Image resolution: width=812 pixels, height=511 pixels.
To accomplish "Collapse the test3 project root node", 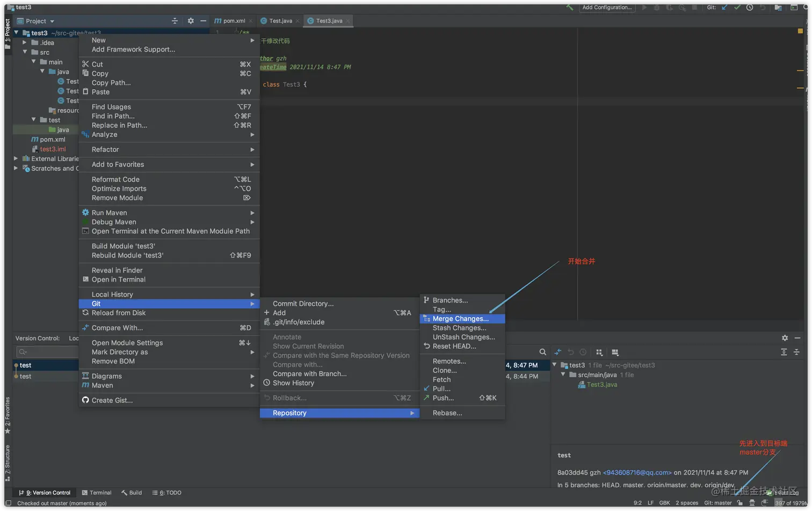I will [x=17, y=33].
